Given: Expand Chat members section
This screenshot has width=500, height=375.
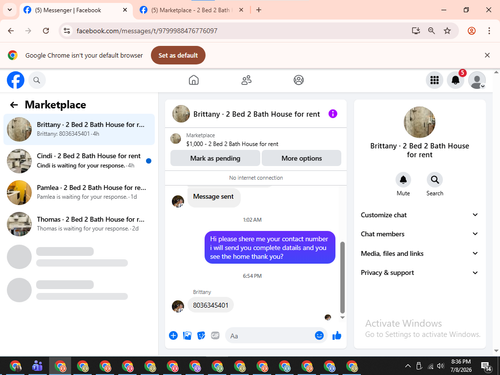Looking at the screenshot, I should tap(419, 234).
